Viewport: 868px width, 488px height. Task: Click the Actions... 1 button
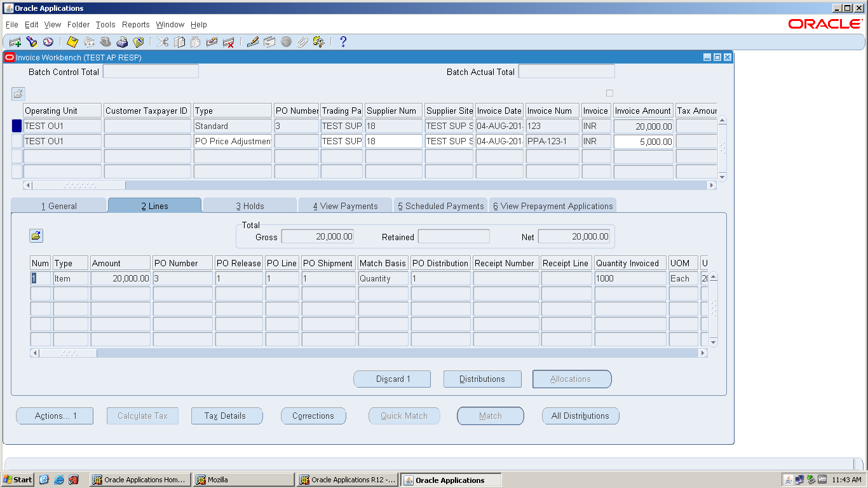pyautogui.click(x=55, y=416)
